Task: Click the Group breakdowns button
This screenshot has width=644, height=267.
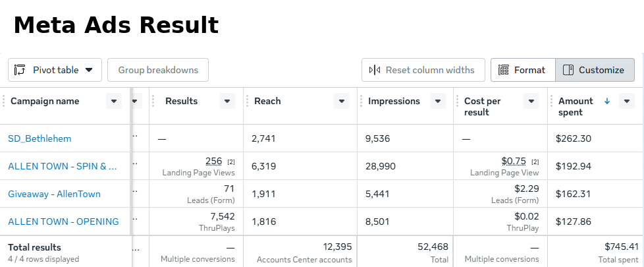Action: pos(158,70)
